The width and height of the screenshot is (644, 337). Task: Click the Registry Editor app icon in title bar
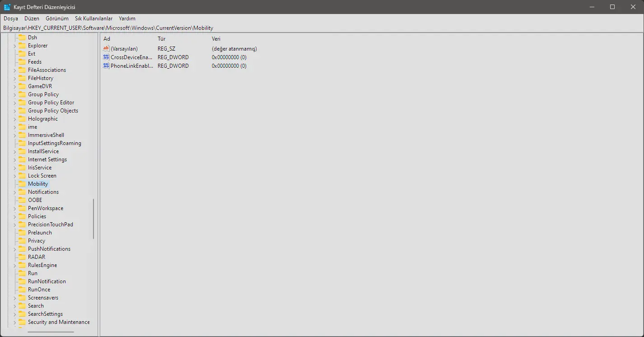pos(7,7)
